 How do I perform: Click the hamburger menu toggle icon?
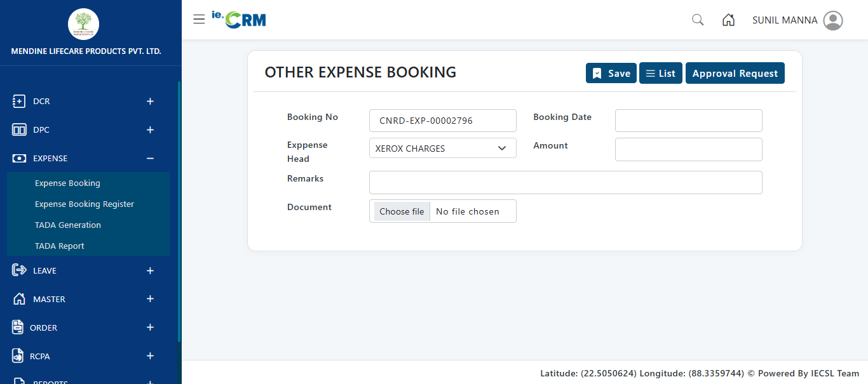199,20
